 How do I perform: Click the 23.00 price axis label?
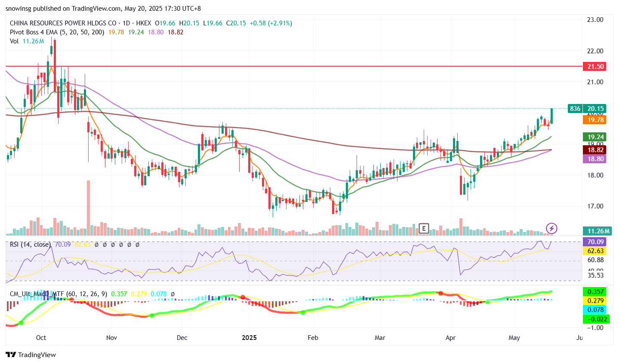595,20
